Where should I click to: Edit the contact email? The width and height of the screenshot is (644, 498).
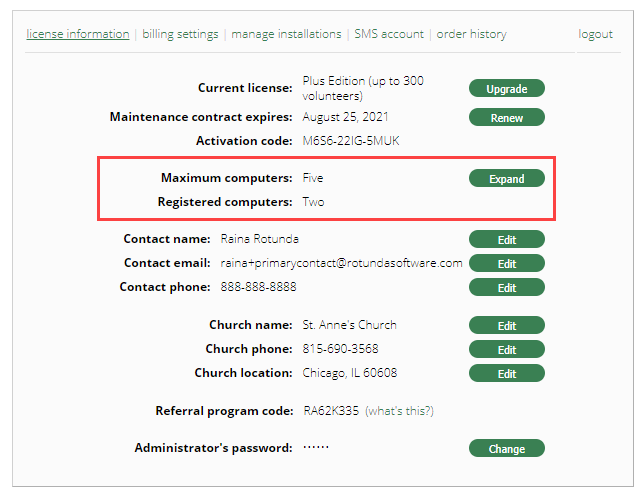pos(506,264)
